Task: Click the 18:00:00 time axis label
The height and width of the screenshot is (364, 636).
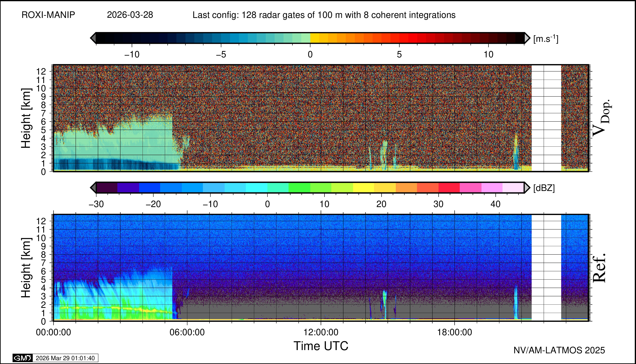Action: tap(454, 332)
